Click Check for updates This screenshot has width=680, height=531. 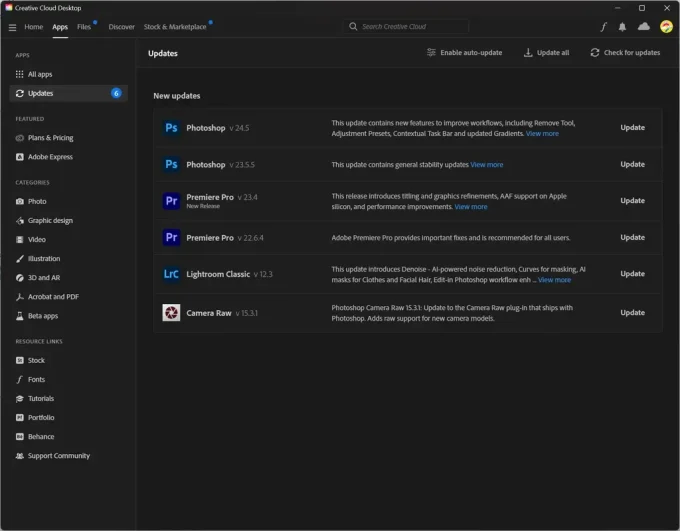[625, 53]
